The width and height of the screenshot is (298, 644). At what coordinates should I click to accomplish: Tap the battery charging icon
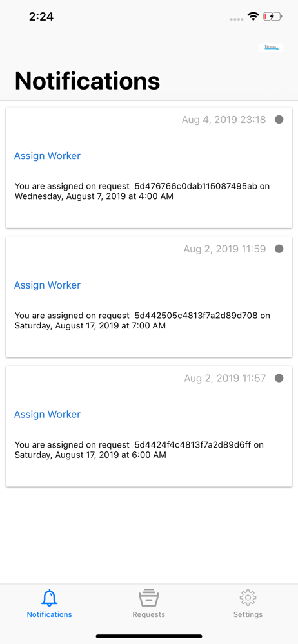(272, 17)
